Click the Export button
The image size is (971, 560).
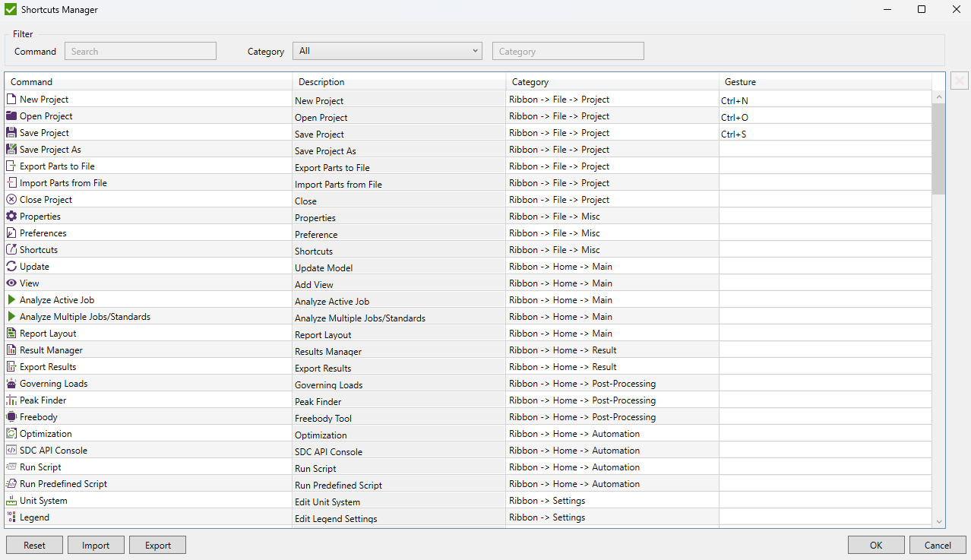click(x=157, y=545)
